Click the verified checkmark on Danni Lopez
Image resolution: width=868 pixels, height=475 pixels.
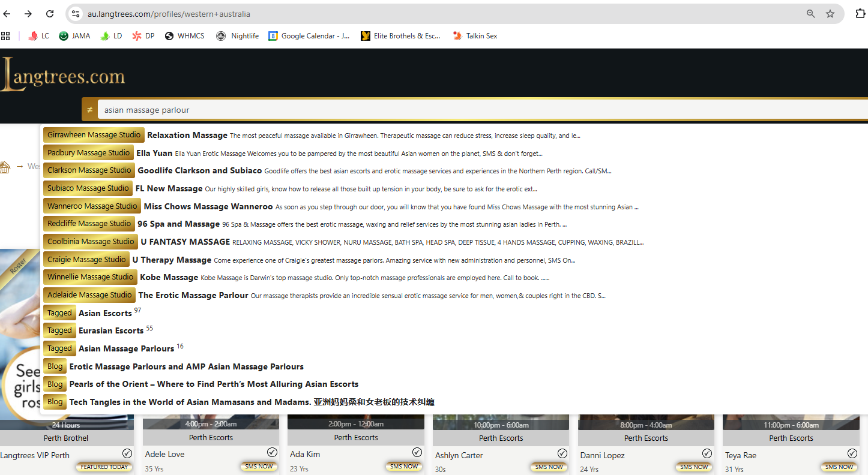pyautogui.click(x=707, y=453)
